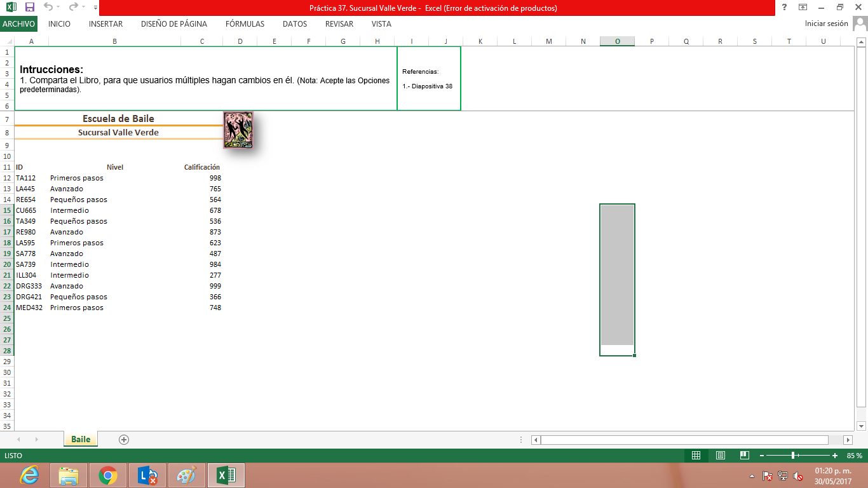Click the user account avatar icon

tap(860, 24)
